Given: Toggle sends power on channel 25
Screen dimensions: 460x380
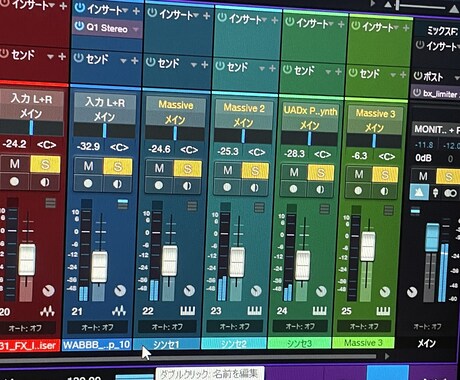Looking at the screenshot, I should click(x=353, y=72).
